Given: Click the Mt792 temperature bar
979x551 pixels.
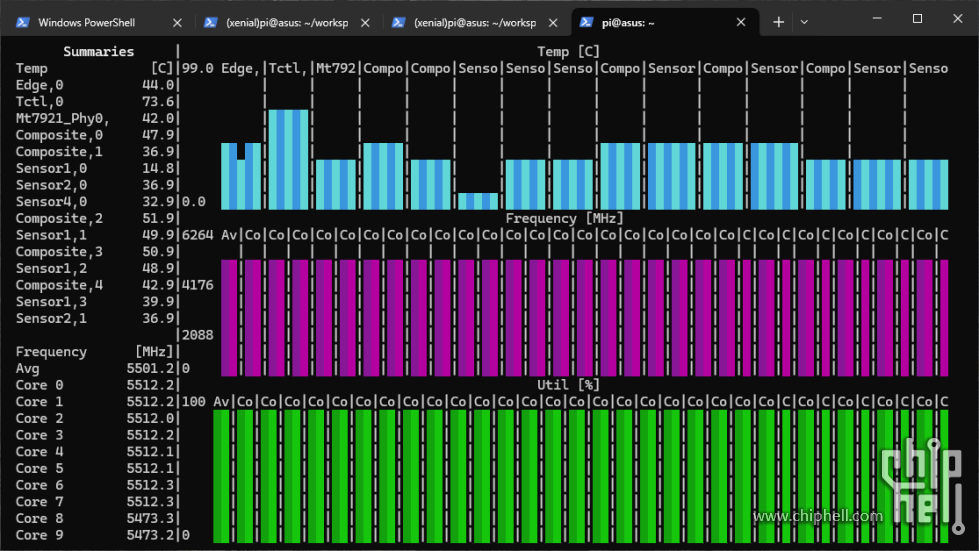Looking at the screenshot, I should (336, 185).
